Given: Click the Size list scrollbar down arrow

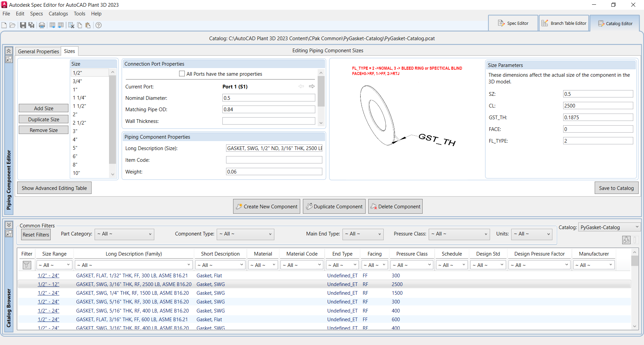Looking at the screenshot, I should coord(113,174).
